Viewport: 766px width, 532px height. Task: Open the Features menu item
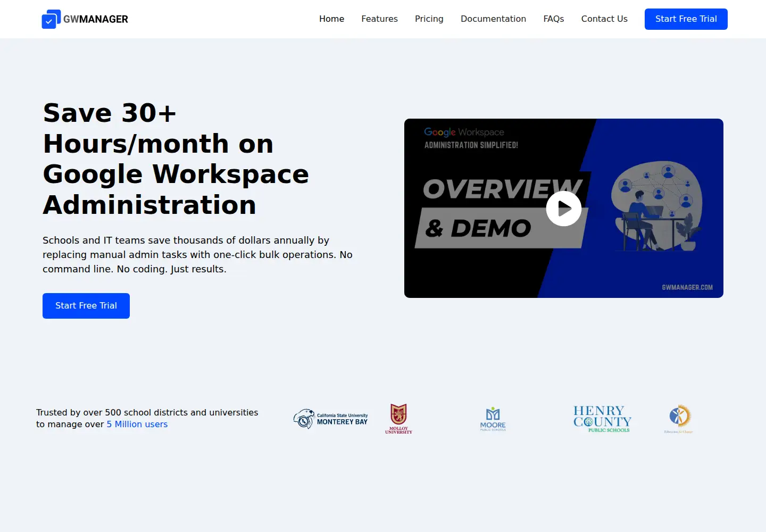coord(380,19)
